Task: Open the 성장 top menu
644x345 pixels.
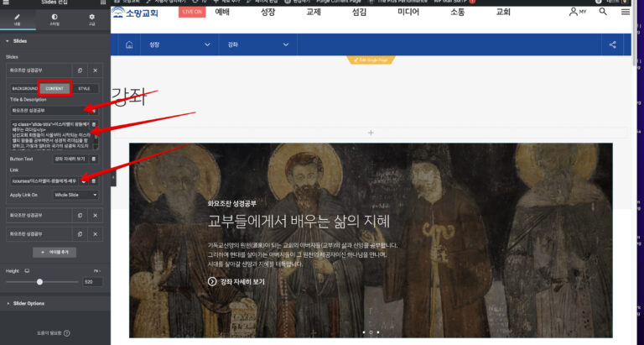Action: pos(267,12)
